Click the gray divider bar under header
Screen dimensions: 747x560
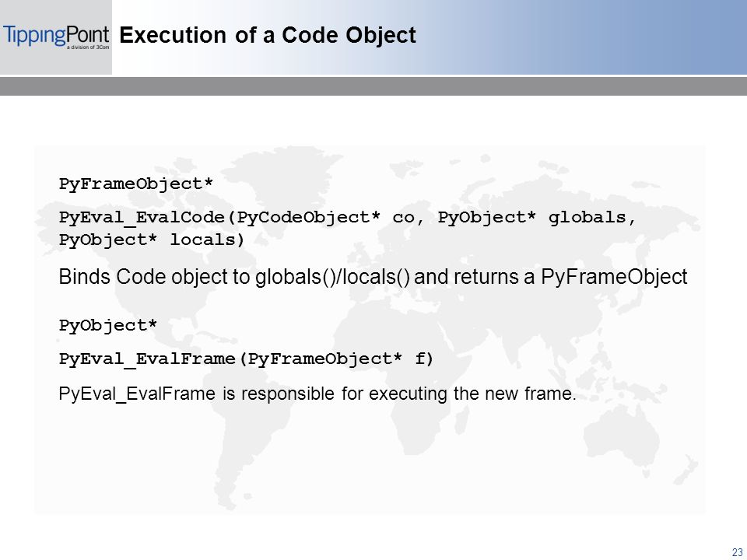tap(373, 86)
